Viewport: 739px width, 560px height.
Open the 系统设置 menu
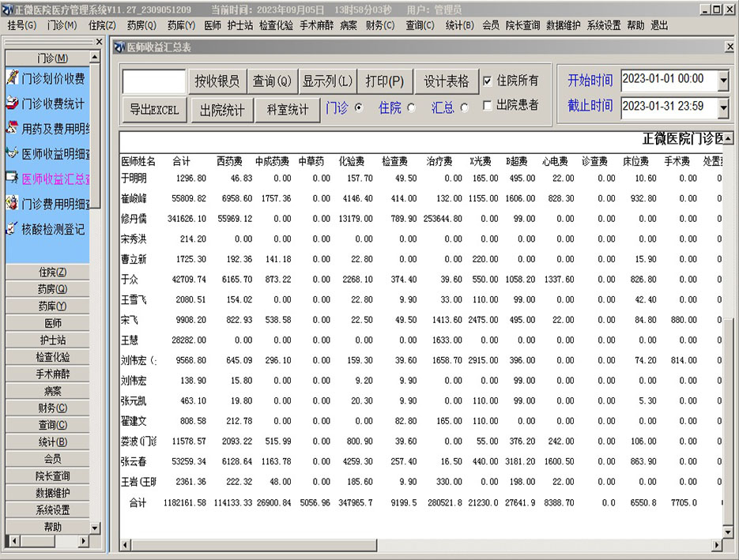point(603,25)
